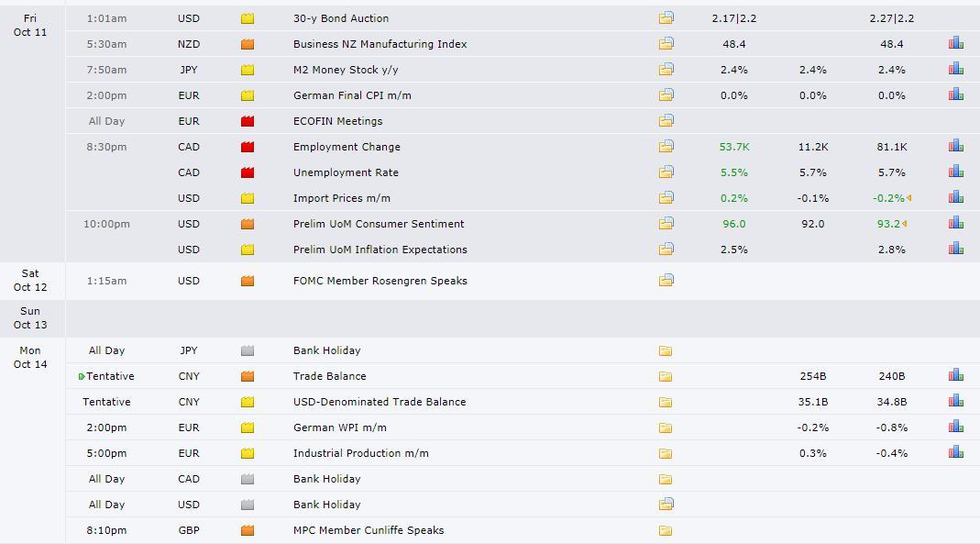Viewport: 980px width, 544px height.
Task: Open detail folder for FOMC Member Rosengren Speaks
Action: pos(666,281)
